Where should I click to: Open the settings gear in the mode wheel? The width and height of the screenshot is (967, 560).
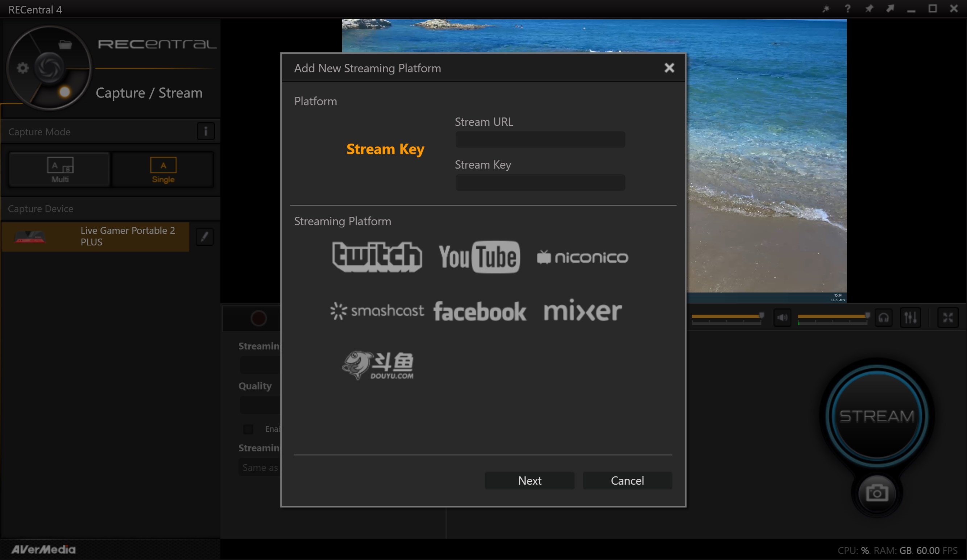point(22,68)
